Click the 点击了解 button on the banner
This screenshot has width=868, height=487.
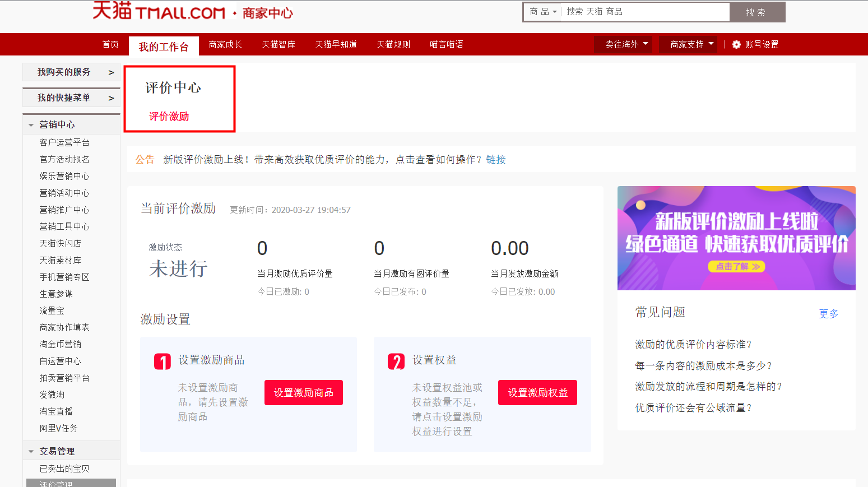click(737, 267)
